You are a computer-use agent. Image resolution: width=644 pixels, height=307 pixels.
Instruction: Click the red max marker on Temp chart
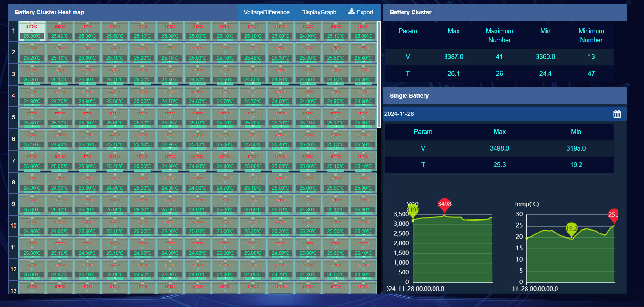tap(613, 215)
